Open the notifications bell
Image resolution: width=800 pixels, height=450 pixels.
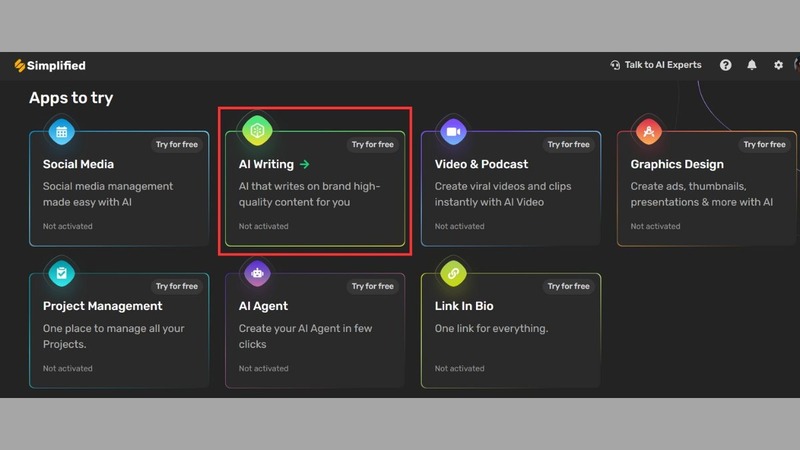[752, 65]
